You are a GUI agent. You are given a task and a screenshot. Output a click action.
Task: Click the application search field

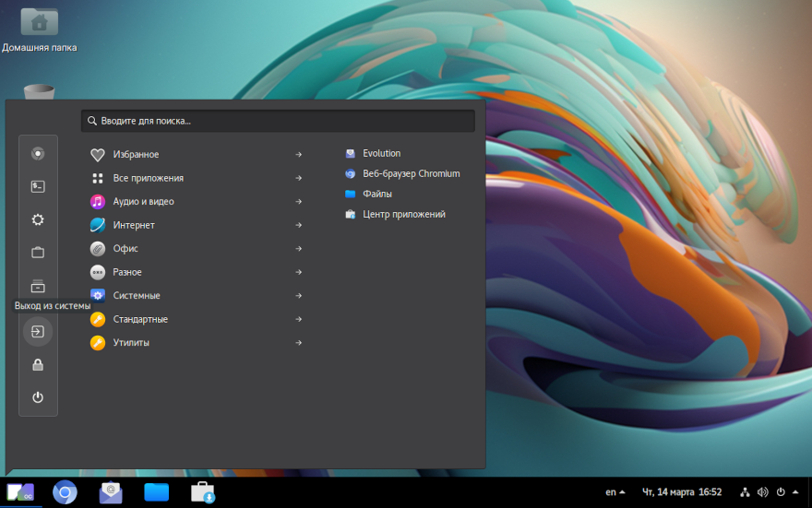point(278,121)
